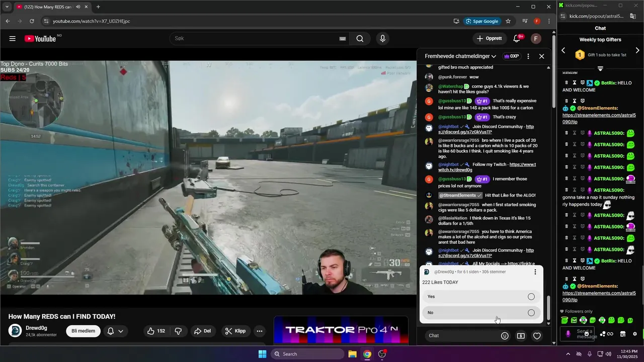Open Windows Start menu
The image size is (644, 362).
pyautogui.click(x=262, y=354)
